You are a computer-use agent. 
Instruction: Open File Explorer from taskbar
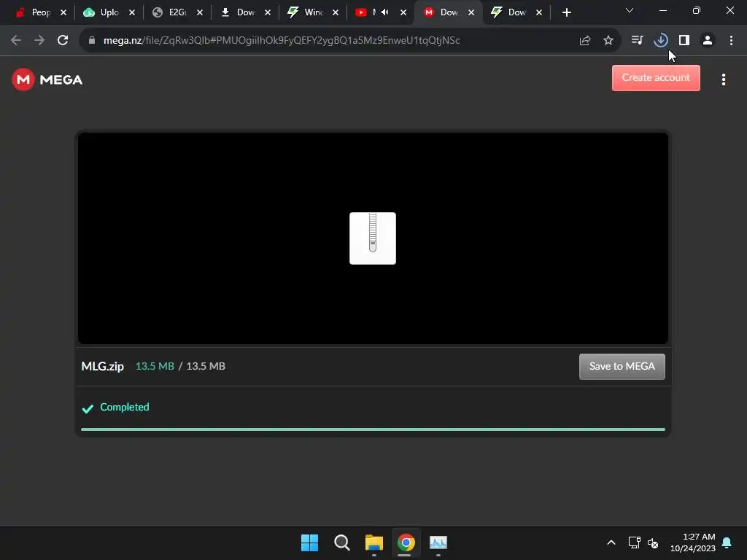click(374, 542)
